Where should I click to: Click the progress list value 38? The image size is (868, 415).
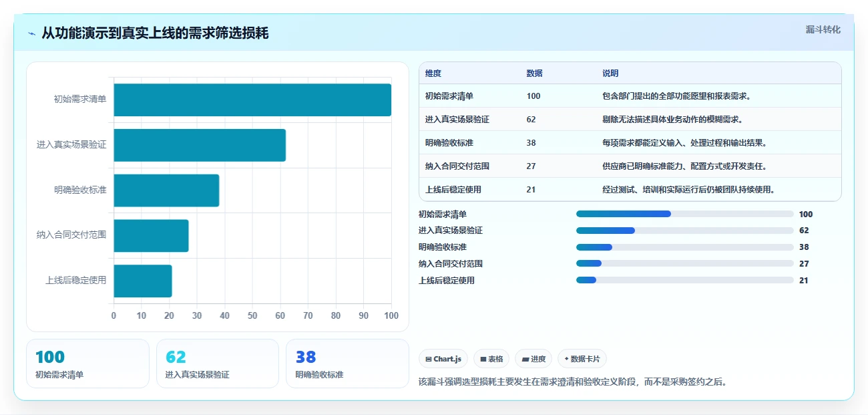pyautogui.click(x=804, y=247)
